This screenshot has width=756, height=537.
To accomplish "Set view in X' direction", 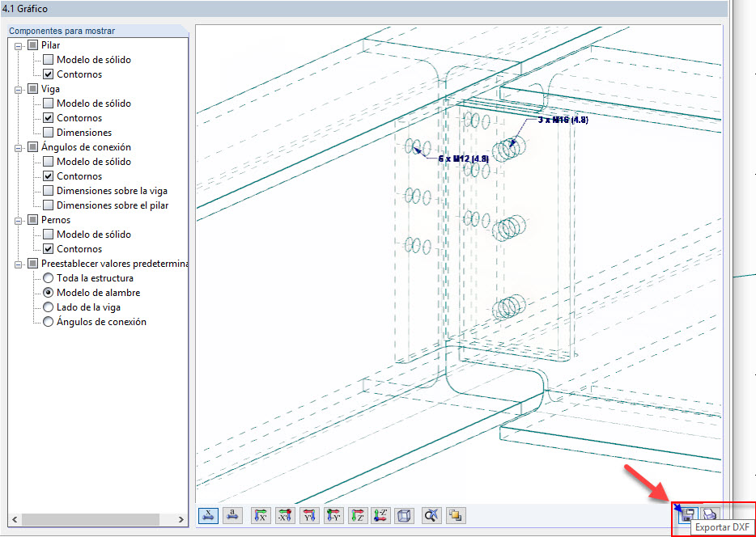I will [261, 516].
